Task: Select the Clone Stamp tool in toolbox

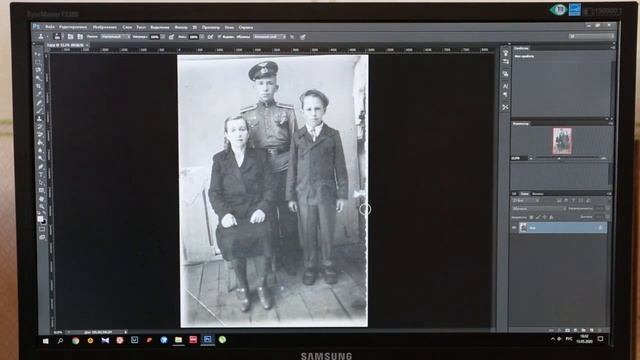Action: [40, 119]
